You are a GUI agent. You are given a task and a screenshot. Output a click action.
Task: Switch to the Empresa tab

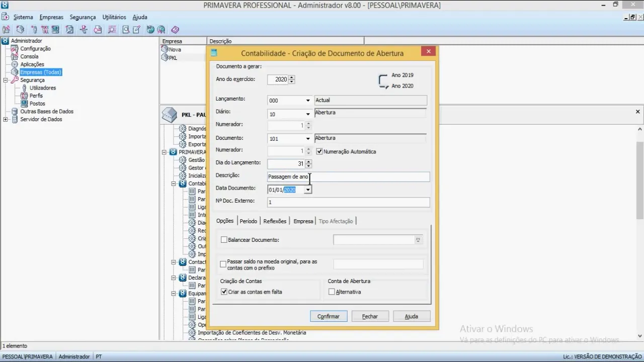303,221
